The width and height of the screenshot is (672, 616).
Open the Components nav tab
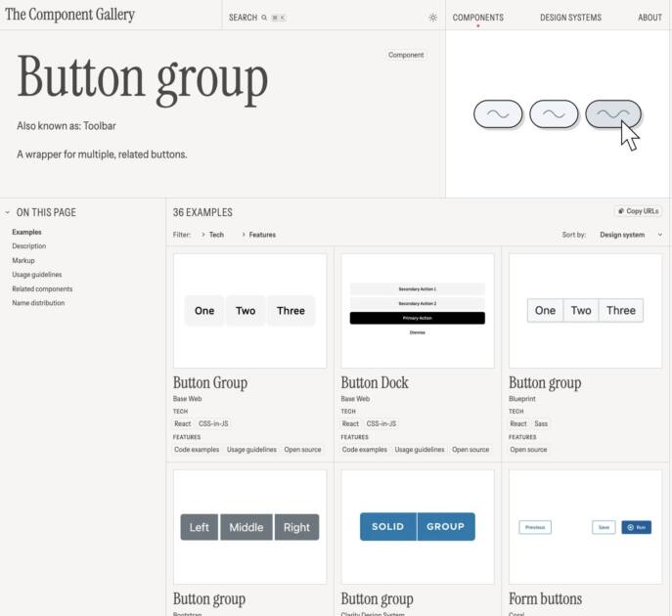pyautogui.click(x=477, y=18)
